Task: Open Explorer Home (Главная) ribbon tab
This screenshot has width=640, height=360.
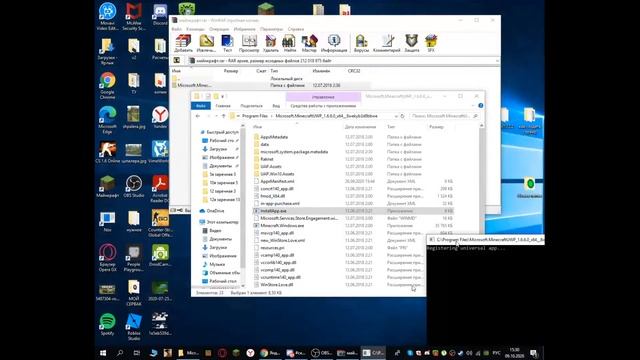Action: tap(223, 106)
